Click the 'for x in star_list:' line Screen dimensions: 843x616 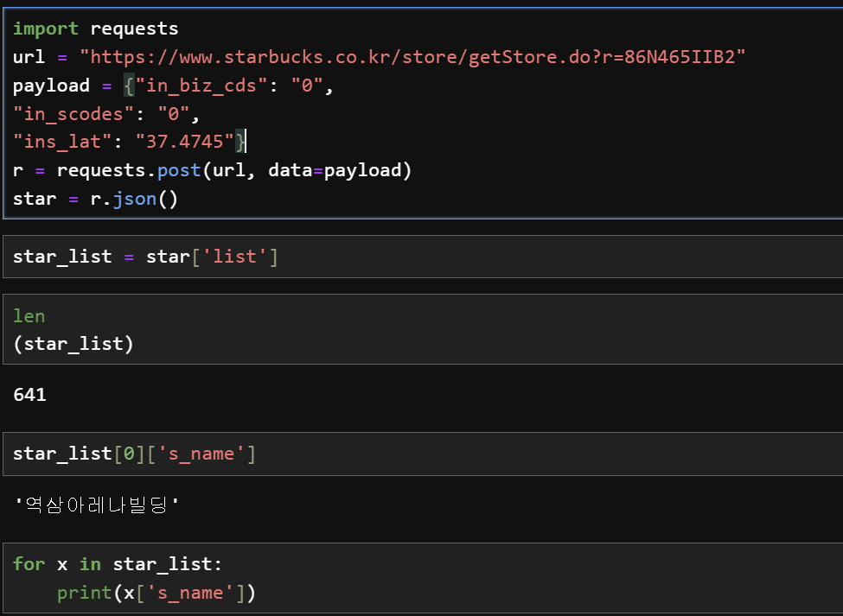pos(118,564)
